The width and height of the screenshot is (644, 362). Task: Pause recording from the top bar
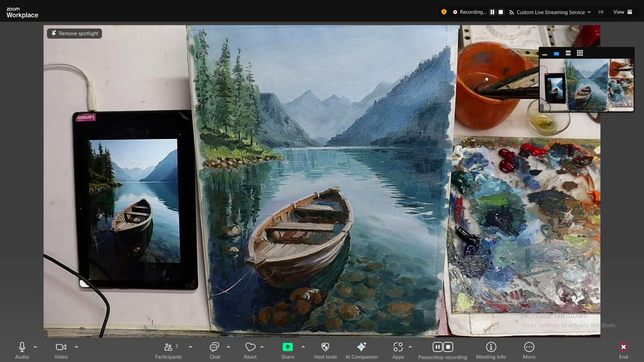tap(492, 12)
